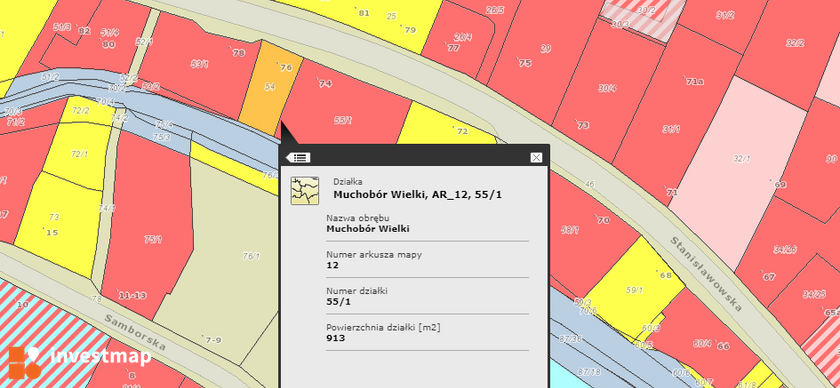This screenshot has height=388, width=840.
Task: Select parcel 75/1 on map
Action: coord(152,240)
